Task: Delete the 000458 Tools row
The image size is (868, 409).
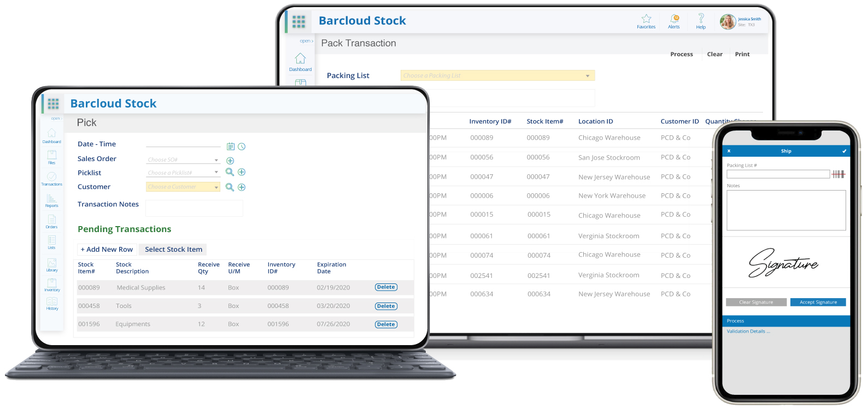Action: [386, 306]
